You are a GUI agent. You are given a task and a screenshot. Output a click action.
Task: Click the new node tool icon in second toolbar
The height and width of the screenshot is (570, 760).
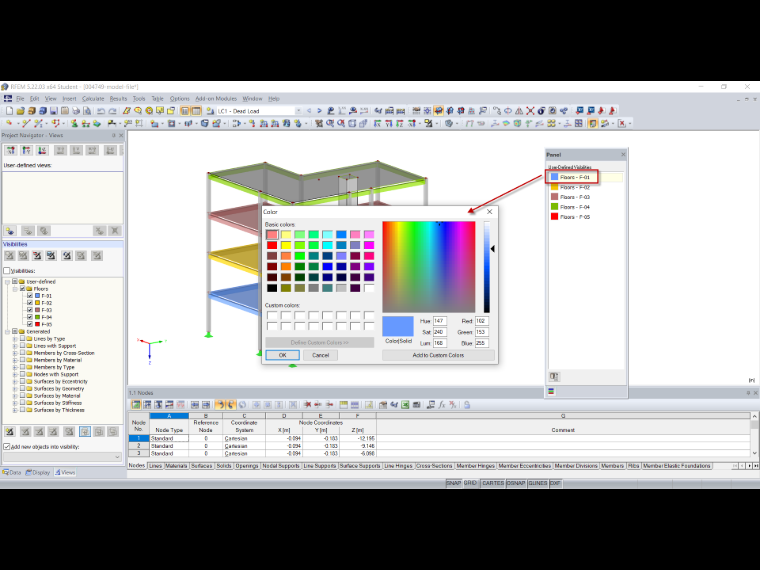pos(9,124)
